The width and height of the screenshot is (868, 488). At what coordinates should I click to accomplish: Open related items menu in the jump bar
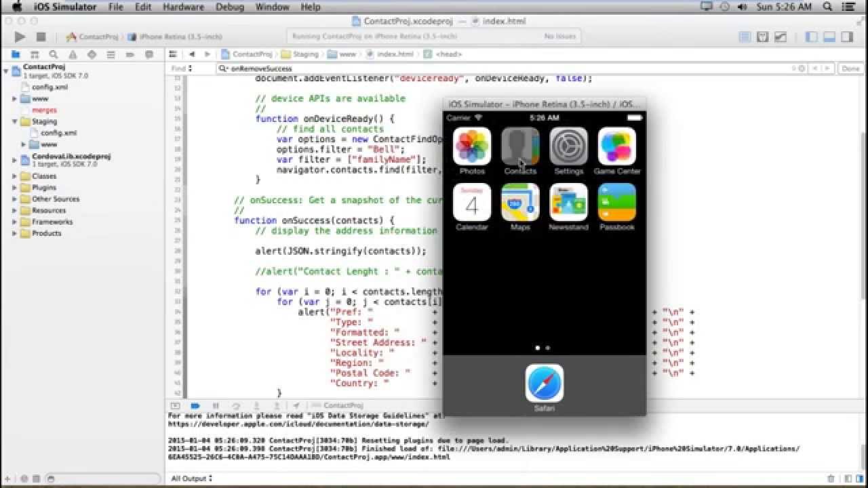point(173,54)
